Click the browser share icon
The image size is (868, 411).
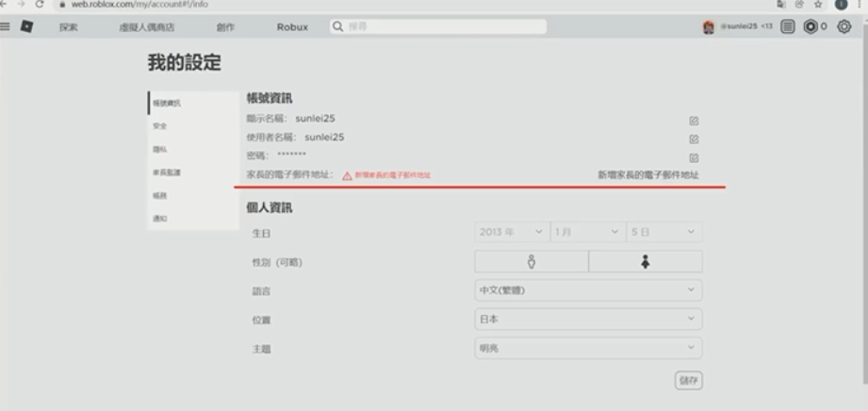click(x=799, y=4)
